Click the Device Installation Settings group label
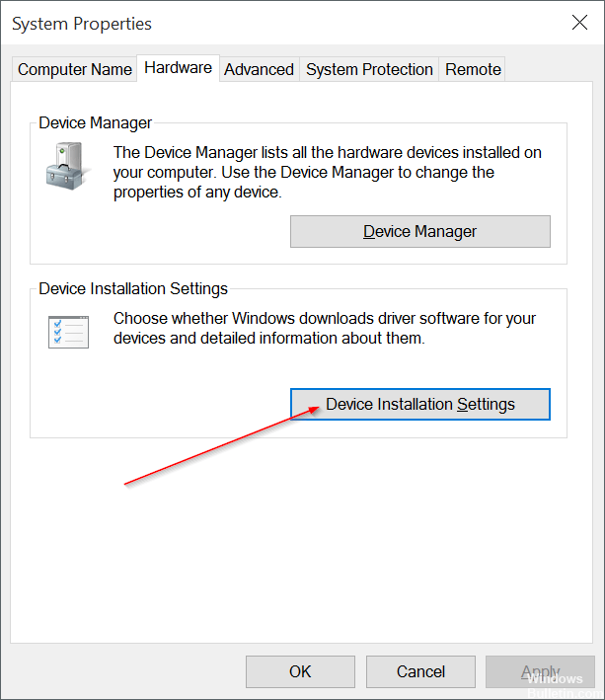Viewport: 605px width, 700px height. (x=133, y=289)
